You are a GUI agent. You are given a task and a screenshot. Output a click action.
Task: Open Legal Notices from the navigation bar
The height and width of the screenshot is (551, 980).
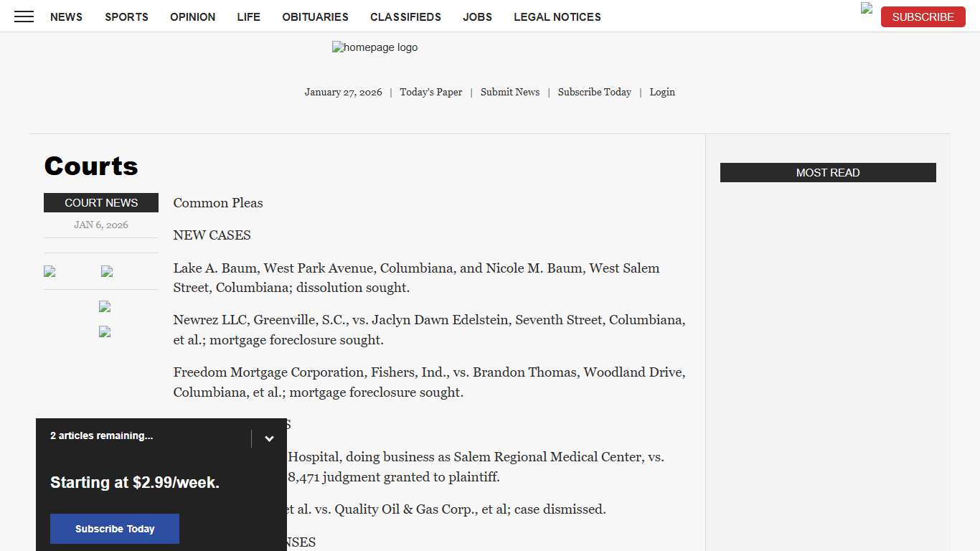557,17
